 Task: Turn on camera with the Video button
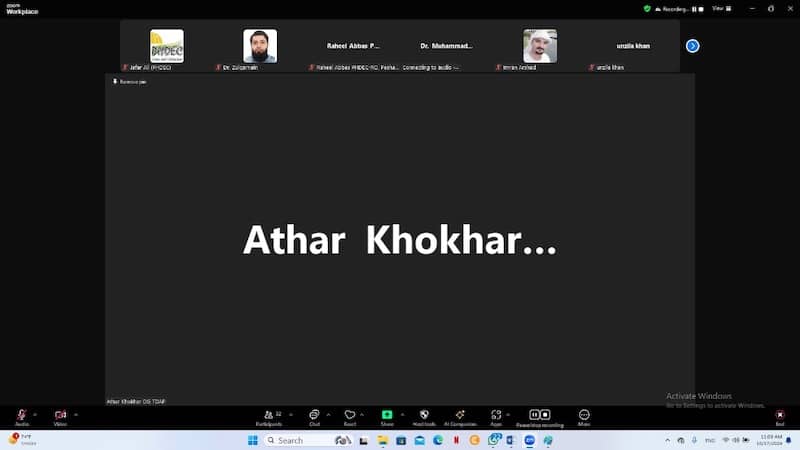pos(60,415)
